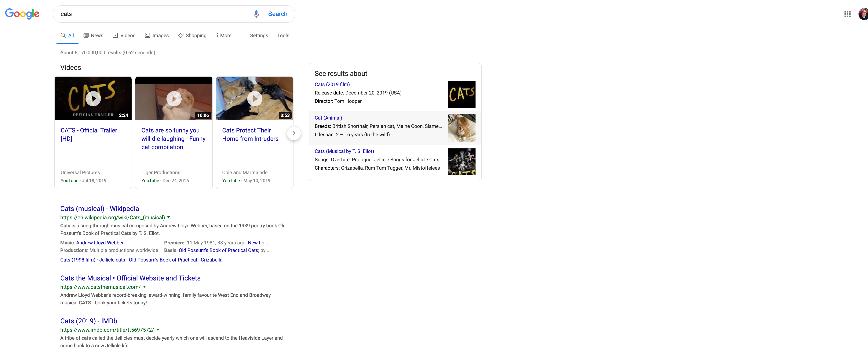868x356 pixels.
Task: Click the result count text
Action: pyautogui.click(x=108, y=53)
